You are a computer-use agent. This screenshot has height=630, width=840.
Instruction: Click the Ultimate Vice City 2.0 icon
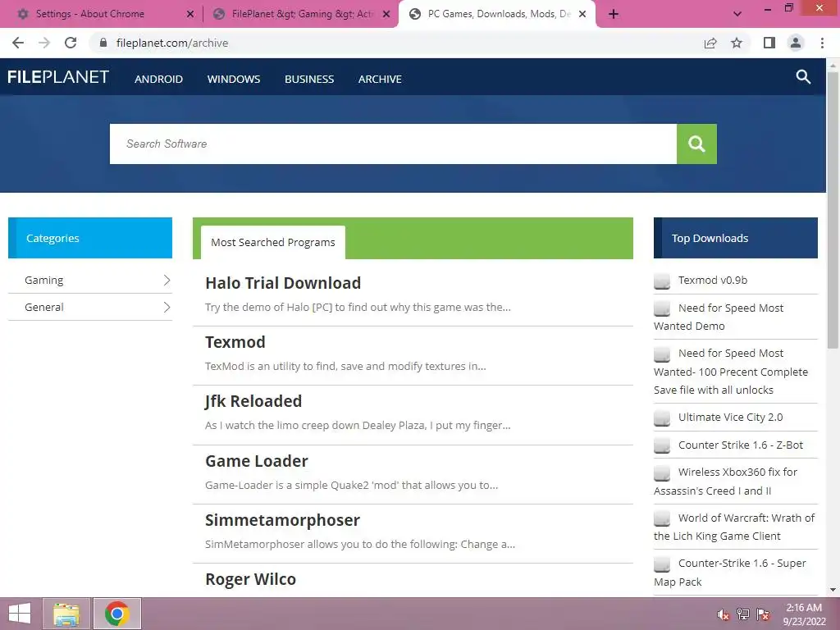tap(662, 418)
